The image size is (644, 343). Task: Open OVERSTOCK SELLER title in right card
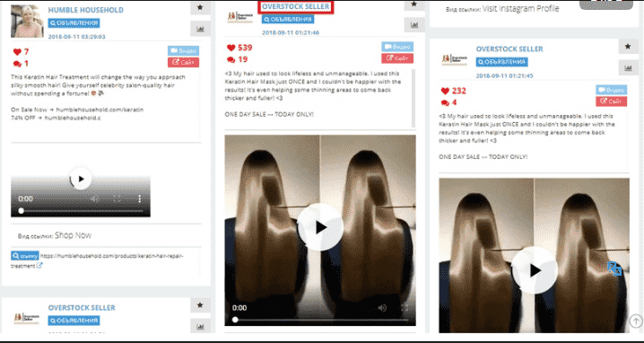[509, 49]
